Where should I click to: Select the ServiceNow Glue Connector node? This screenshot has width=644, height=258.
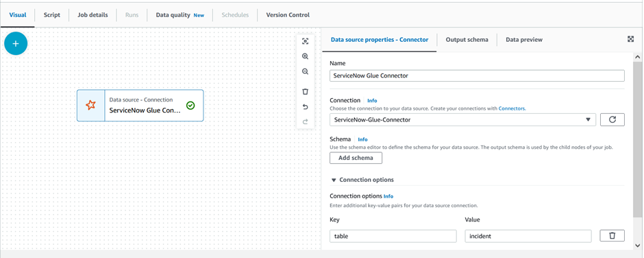pyautogui.click(x=140, y=106)
